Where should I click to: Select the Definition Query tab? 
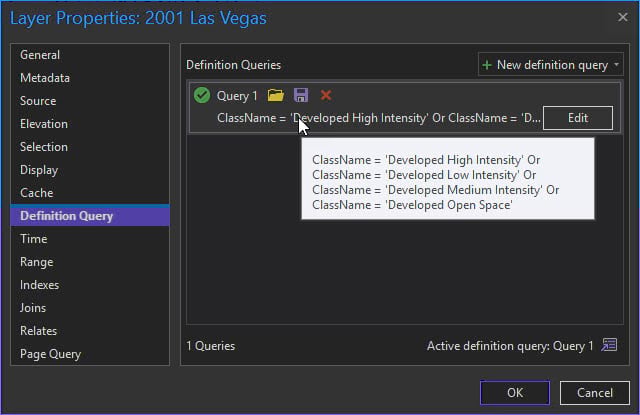point(90,215)
